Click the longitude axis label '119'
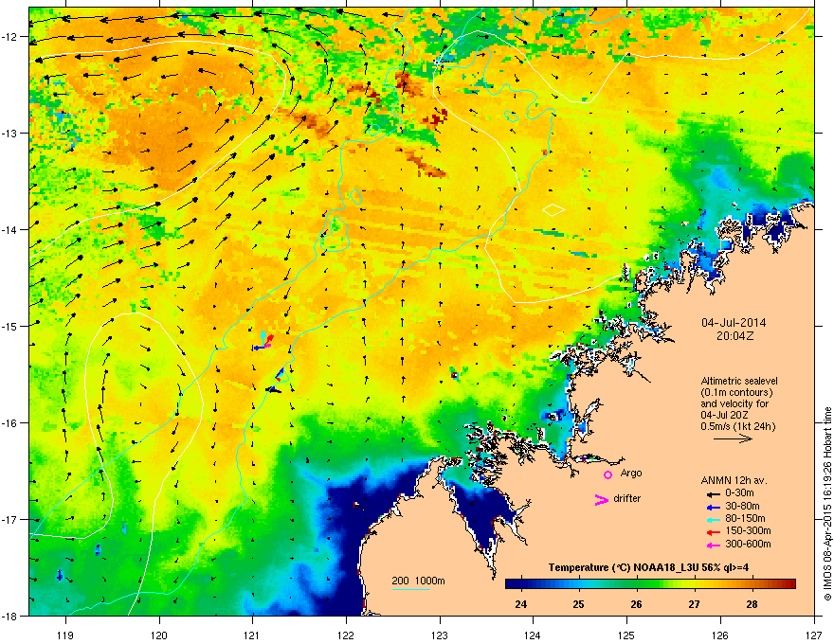Viewport: 834px width, 644px height. click(65, 635)
